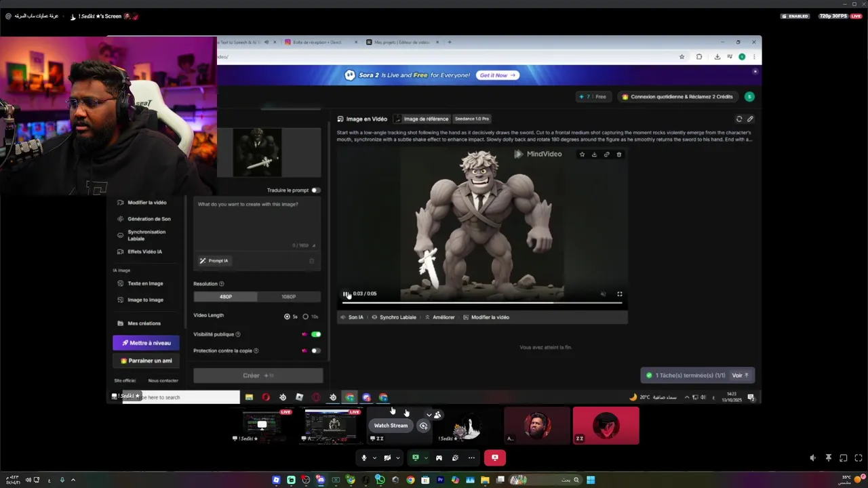Turn off the Visibilité publique switch
This screenshot has height=488, width=868.
[x=315, y=334]
